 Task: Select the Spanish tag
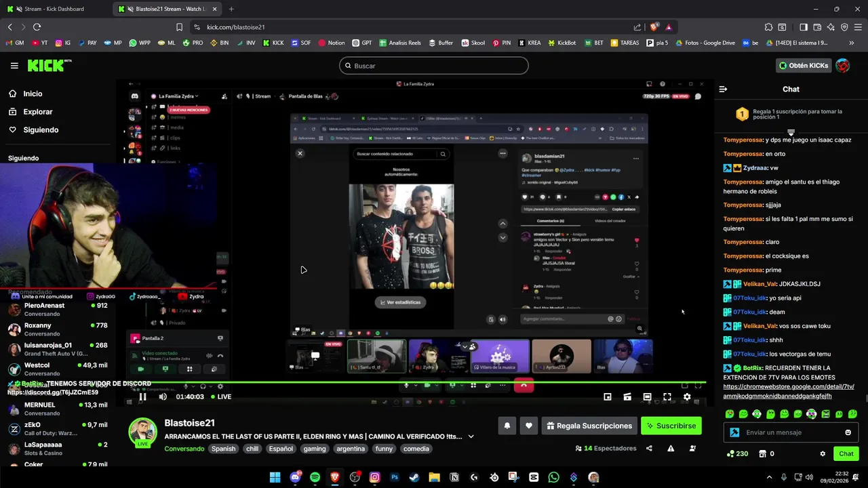[x=223, y=449]
